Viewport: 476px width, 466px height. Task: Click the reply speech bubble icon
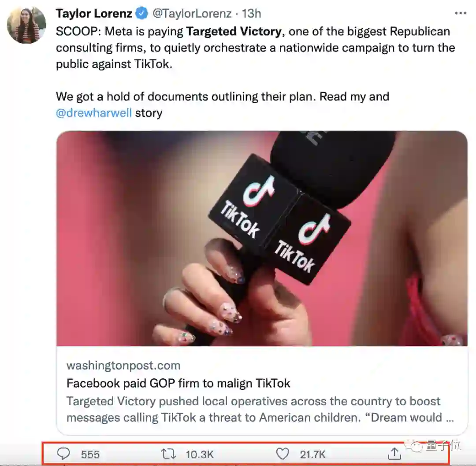[64, 454]
